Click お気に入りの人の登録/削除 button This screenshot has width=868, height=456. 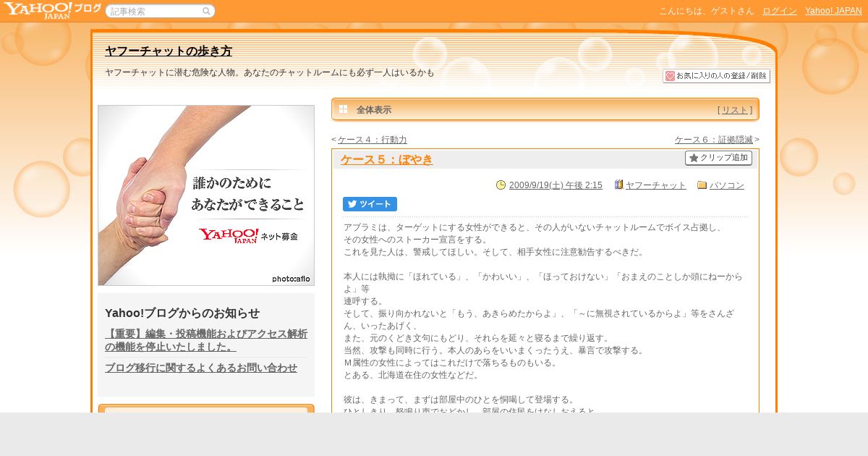pos(716,76)
